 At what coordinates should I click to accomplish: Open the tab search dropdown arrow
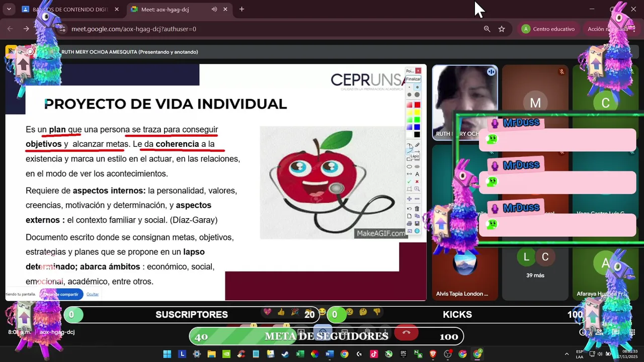[9, 9]
